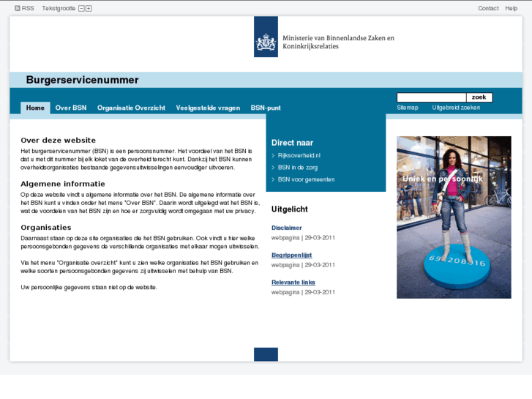Screen dimensions: 532x399
Task: Go to BSN voor gemeenten link
Action: [306, 179]
